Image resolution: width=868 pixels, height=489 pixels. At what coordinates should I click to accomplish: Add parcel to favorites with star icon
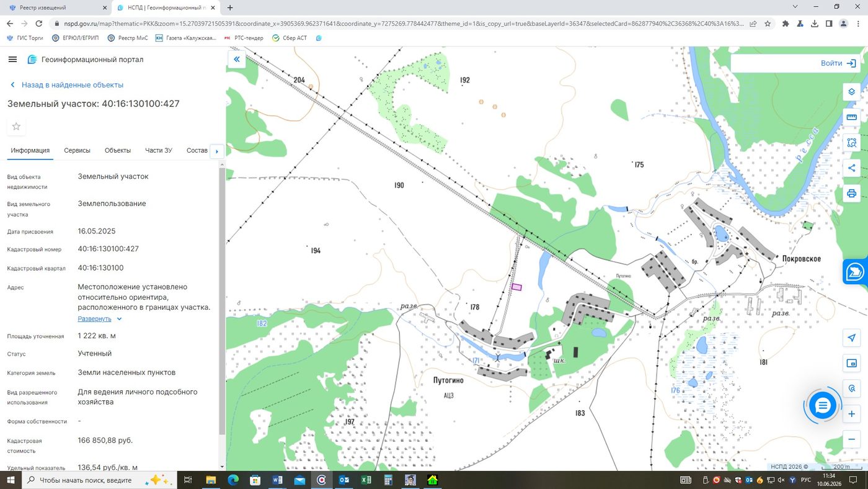[16, 127]
